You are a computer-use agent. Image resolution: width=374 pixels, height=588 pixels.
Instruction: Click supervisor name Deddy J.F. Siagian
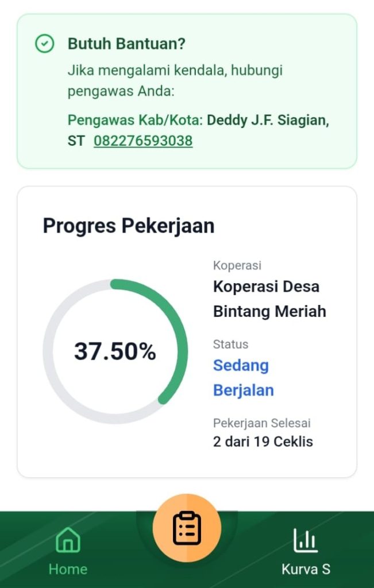[x=268, y=121]
